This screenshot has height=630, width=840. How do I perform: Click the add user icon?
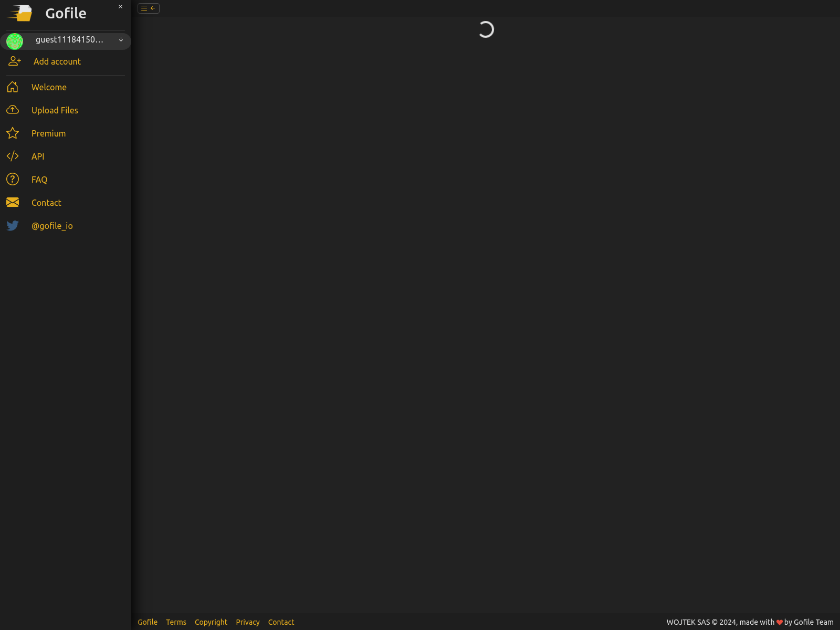[15, 61]
